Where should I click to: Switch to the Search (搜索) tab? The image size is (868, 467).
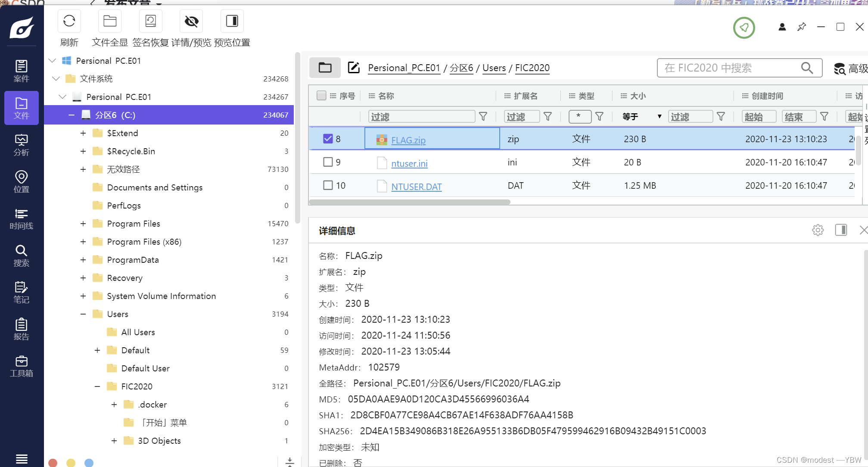pos(21,255)
